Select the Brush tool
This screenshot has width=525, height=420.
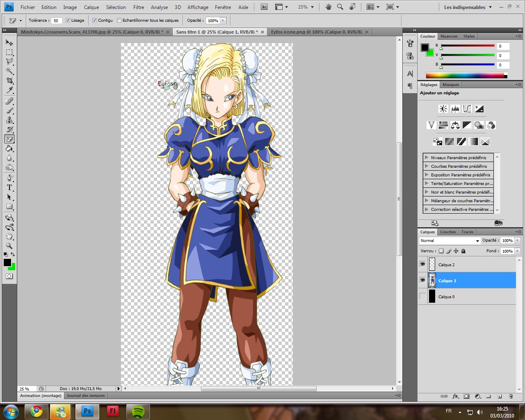(x=9, y=110)
